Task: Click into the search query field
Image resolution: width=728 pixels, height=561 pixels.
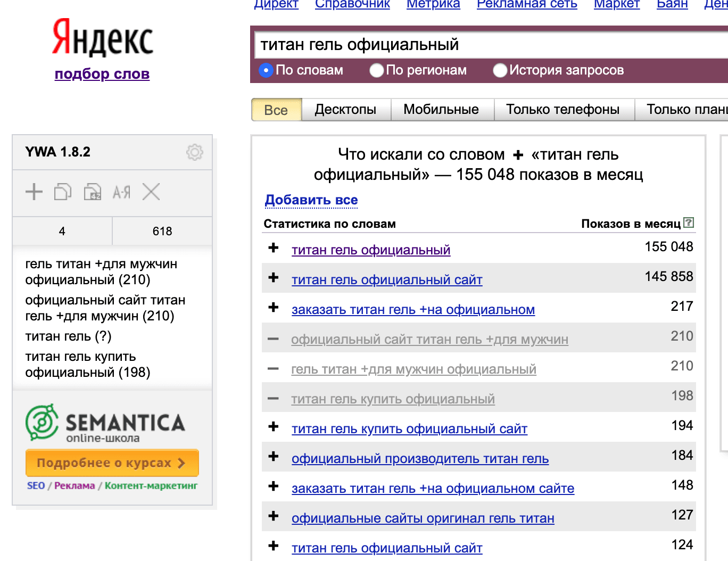Action: pos(491,45)
